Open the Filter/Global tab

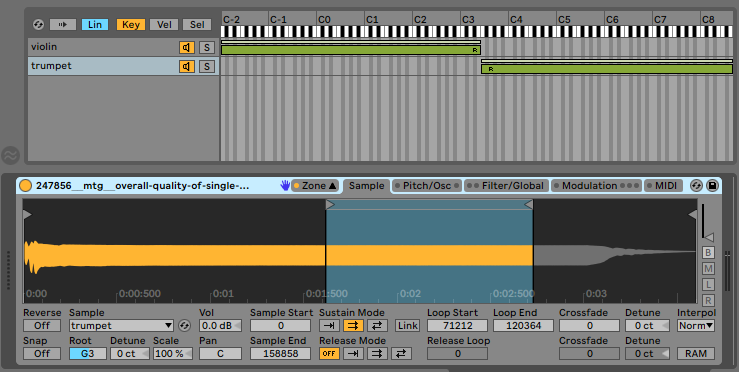tap(507, 186)
